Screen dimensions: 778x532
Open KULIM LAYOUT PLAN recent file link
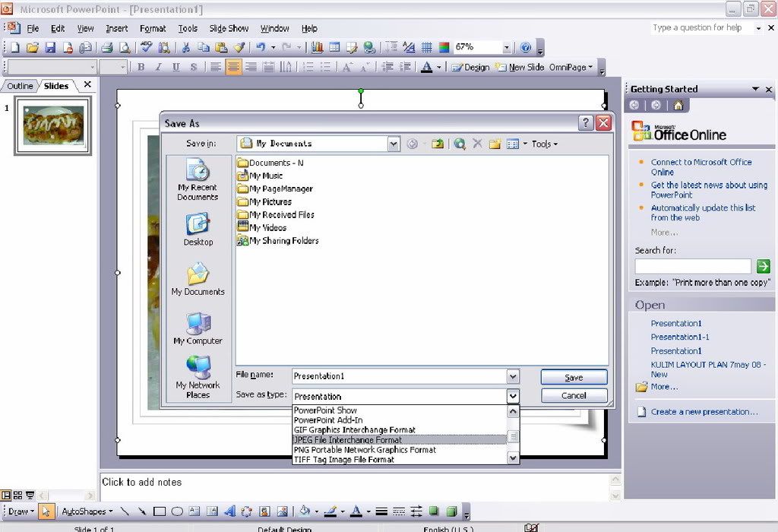(x=708, y=369)
